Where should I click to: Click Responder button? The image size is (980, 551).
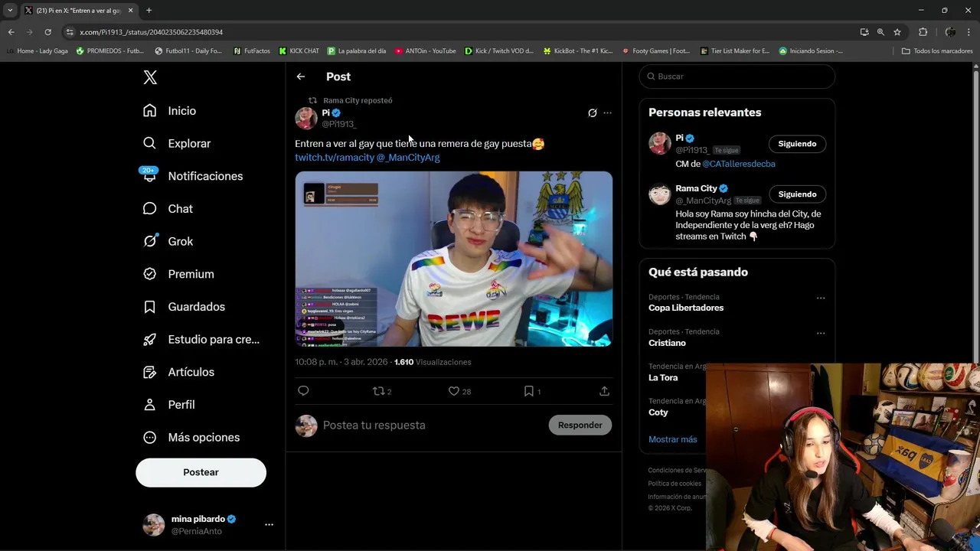click(580, 425)
